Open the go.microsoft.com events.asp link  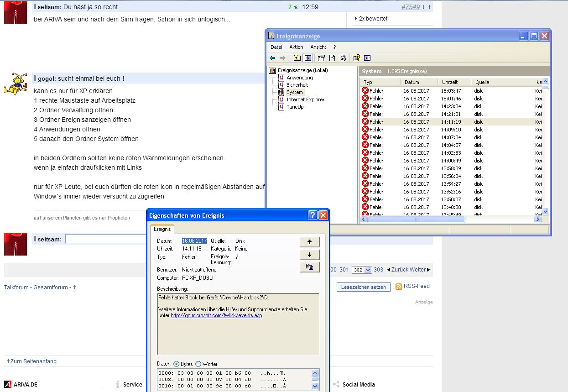pos(217,315)
